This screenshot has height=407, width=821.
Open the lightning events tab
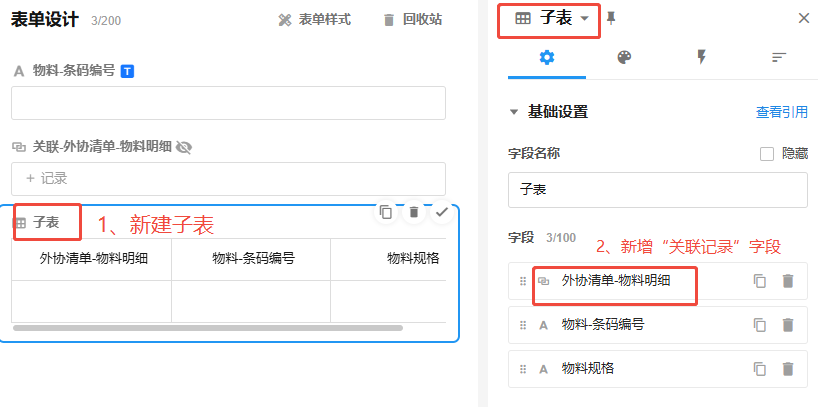coord(701,57)
